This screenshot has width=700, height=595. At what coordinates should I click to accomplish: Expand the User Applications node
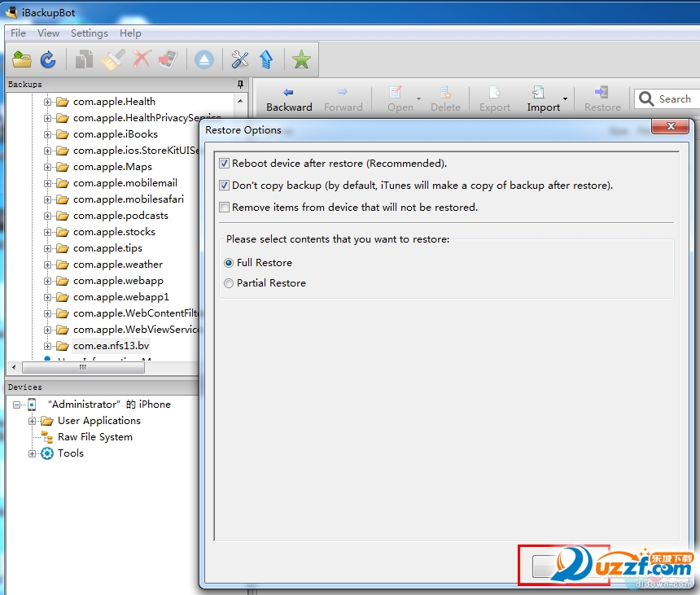[33, 421]
